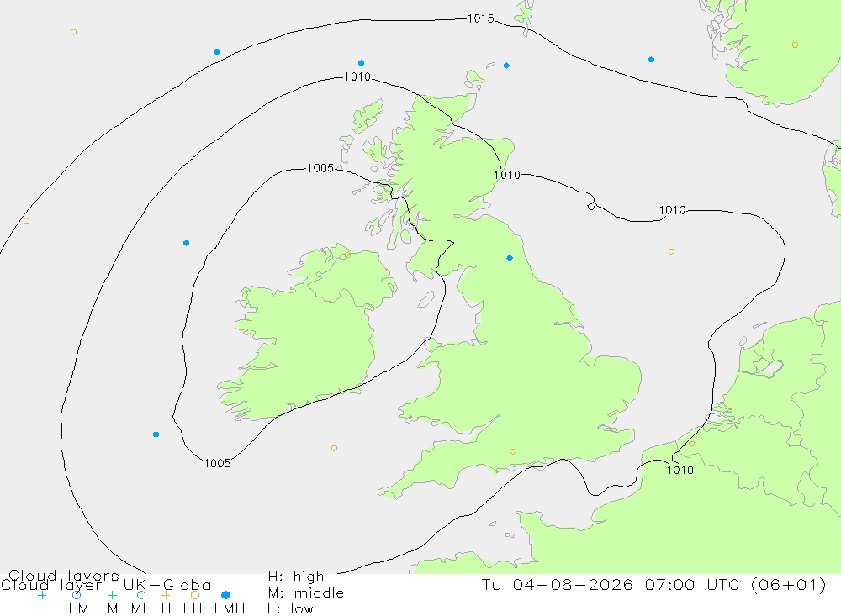
Task: Click the 'H: high' legend text
Action: [x=296, y=577]
